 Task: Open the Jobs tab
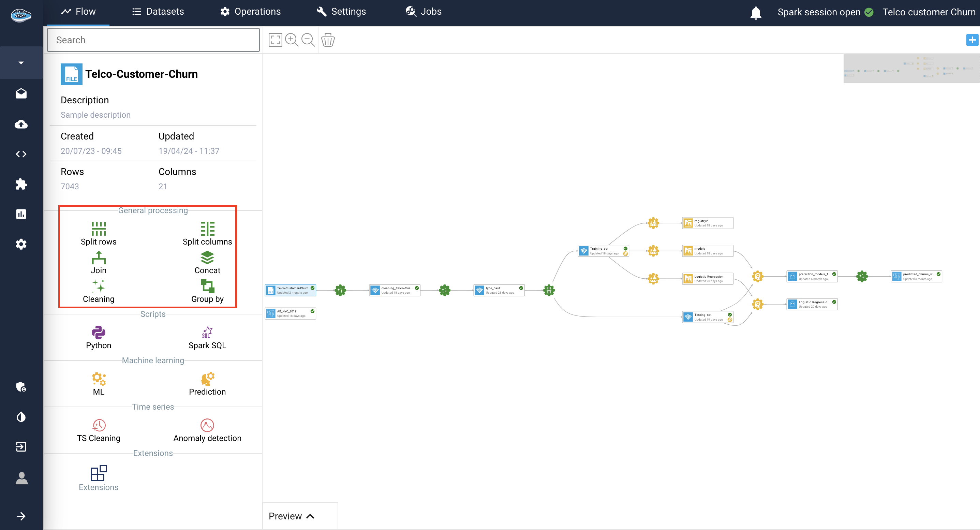[424, 12]
